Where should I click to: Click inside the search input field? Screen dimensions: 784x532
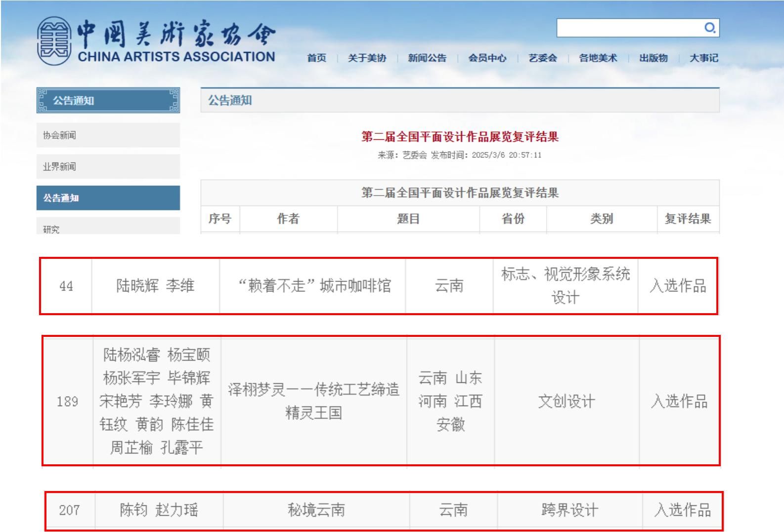[x=628, y=28]
